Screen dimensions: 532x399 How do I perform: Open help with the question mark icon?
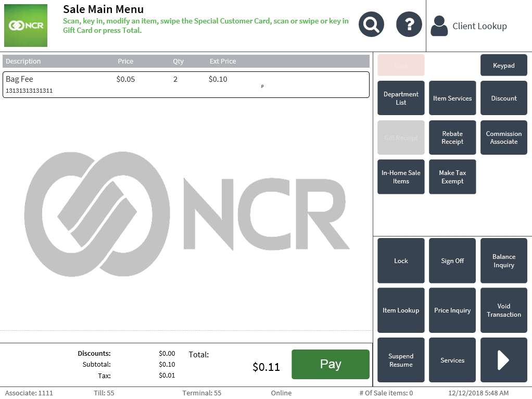tap(409, 24)
